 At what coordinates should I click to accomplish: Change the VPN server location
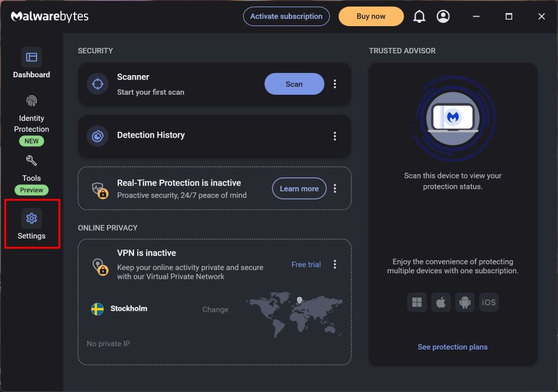(215, 309)
